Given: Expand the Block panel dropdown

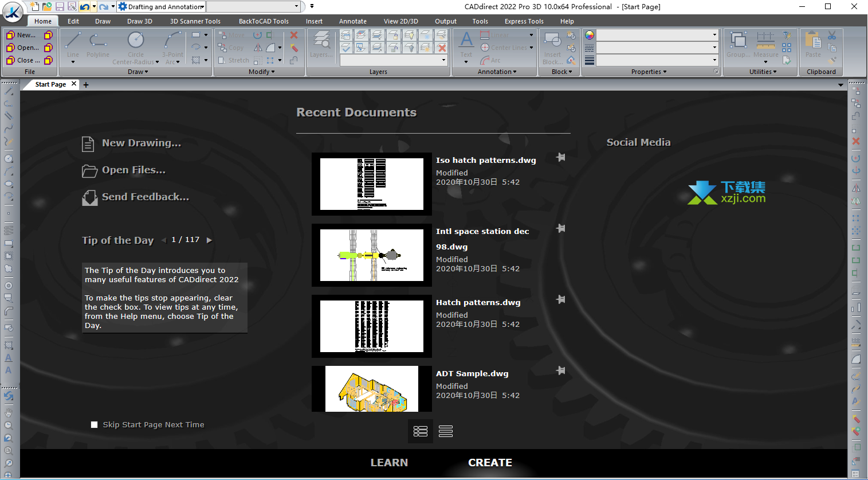Looking at the screenshot, I should click(562, 72).
